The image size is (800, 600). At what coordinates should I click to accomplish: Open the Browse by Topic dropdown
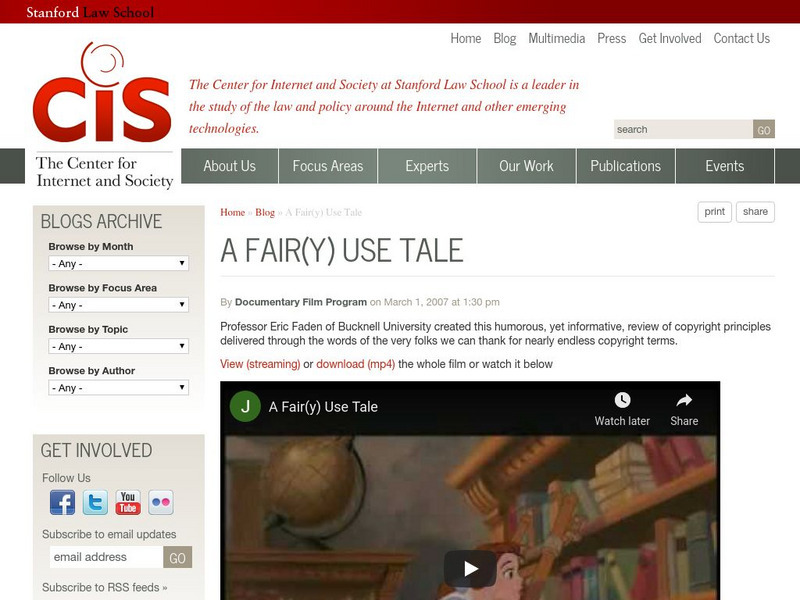click(x=118, y=346)
